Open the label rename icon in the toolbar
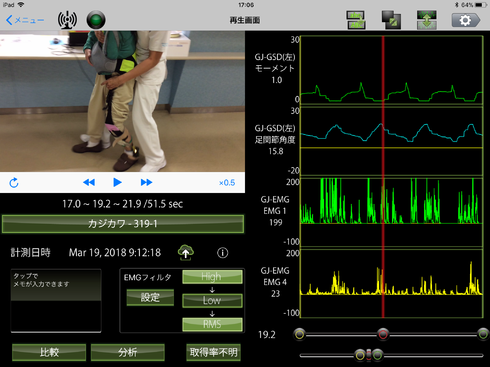The image size is (490, 367). [355, 20]
